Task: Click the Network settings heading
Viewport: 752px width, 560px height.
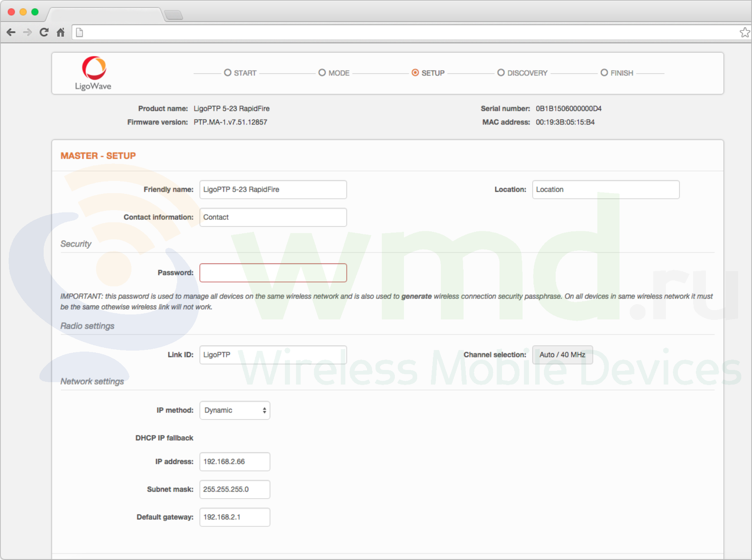Action: [x=92, y=381]
